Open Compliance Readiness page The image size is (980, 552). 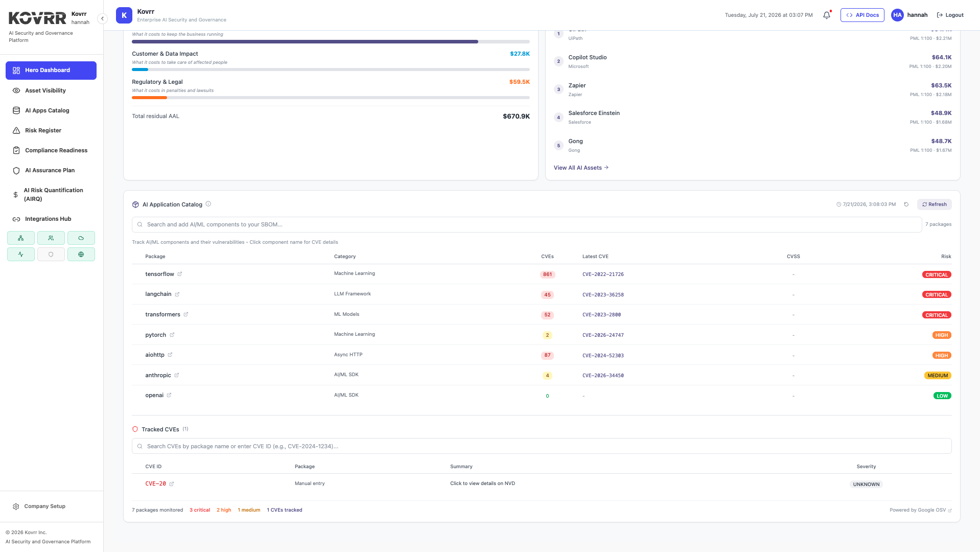51,150
